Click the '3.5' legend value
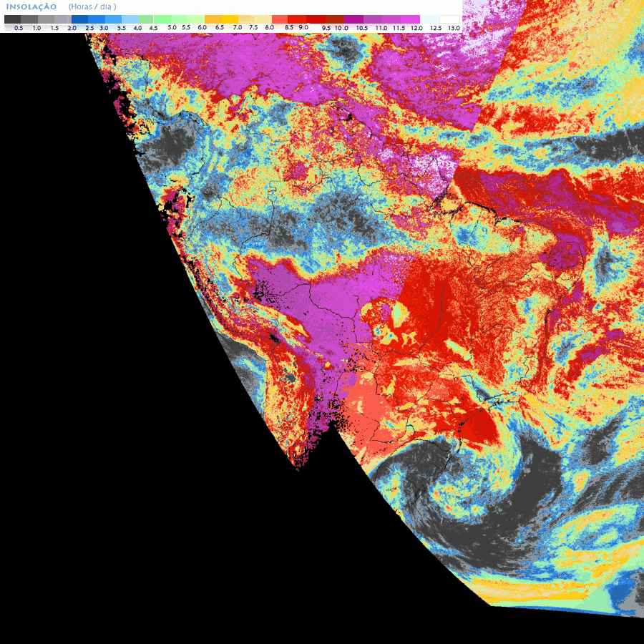Screen dimensions: 644x644 (x=122, y=29)
